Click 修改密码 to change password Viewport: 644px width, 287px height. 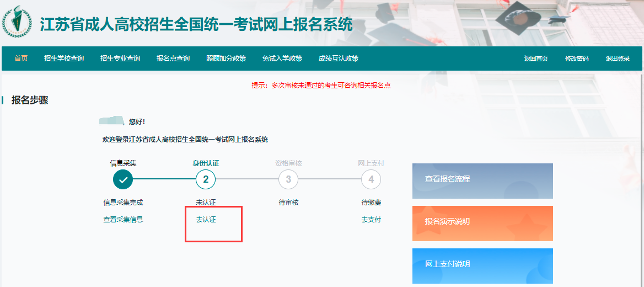click(x=577, y=59)
